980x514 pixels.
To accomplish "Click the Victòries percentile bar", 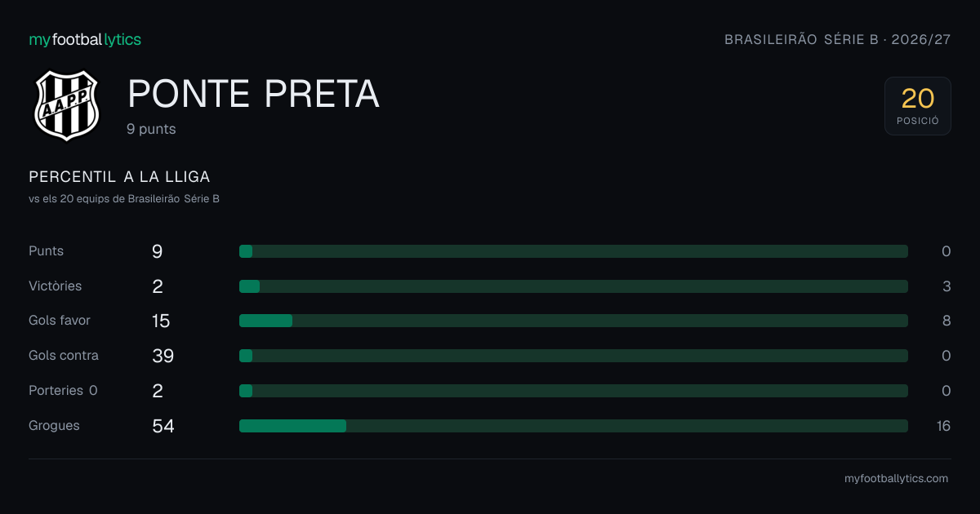I will [573, 286].
